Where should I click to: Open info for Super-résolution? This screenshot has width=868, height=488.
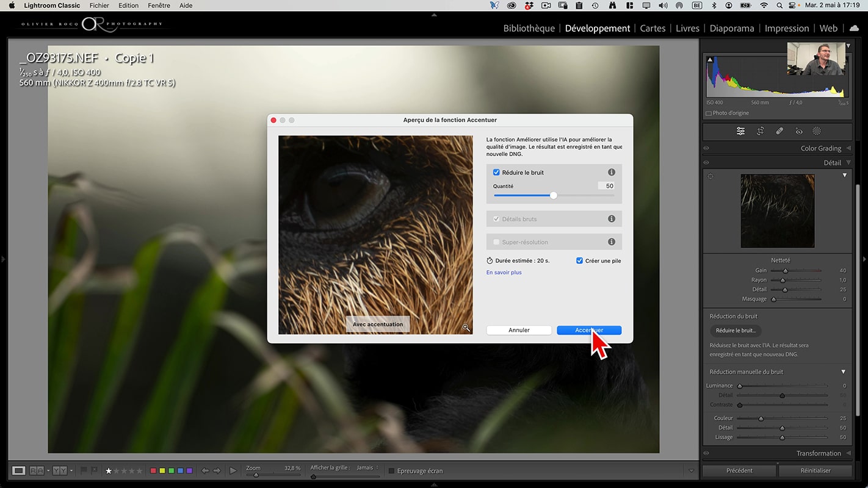(611, 242)
